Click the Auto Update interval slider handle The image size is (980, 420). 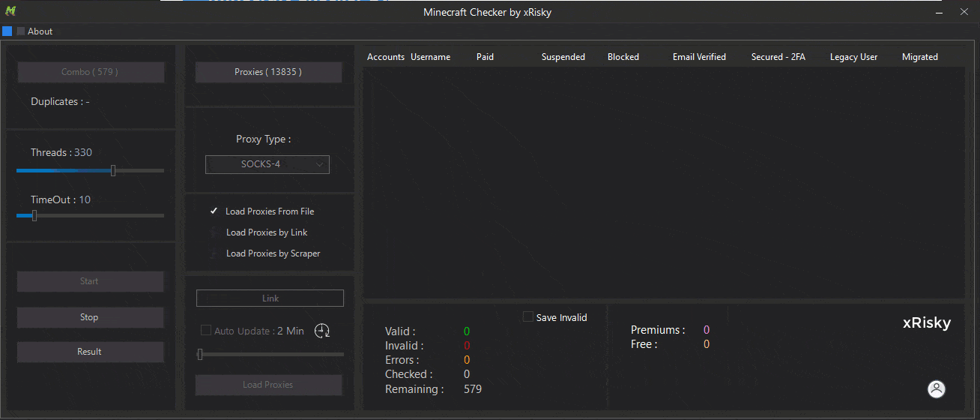pyautogui.click(x=200, y=354)
